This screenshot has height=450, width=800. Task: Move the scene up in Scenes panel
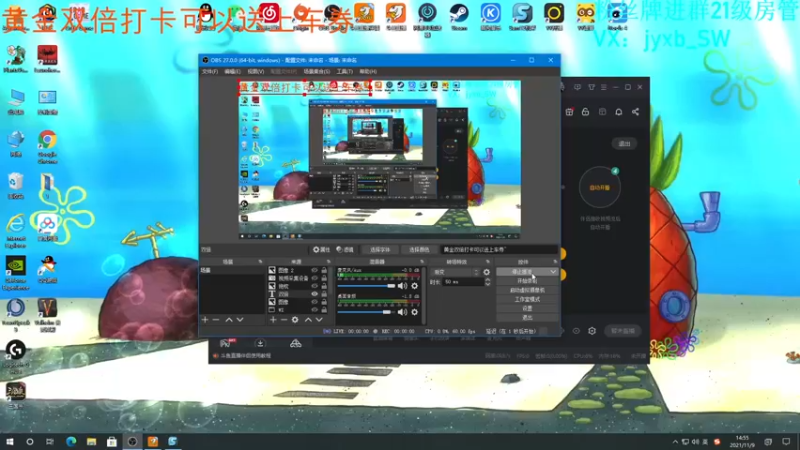pos(229,320)
